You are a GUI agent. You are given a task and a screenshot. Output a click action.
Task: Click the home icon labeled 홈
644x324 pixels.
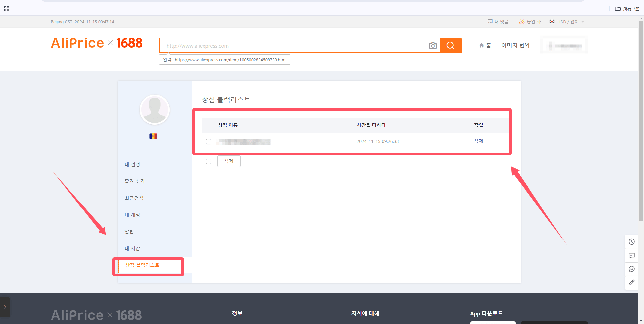pos(485,45)
